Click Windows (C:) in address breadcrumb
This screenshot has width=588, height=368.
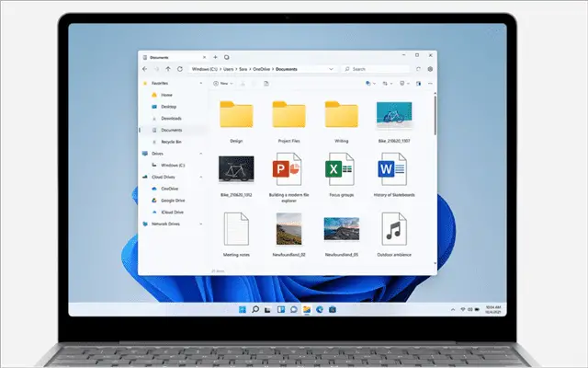click(204, 69)
